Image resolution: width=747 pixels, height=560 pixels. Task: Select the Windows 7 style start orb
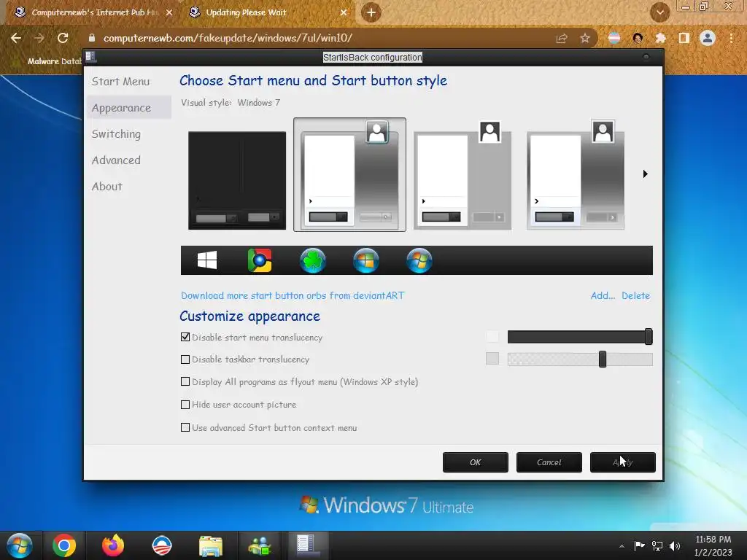419,260
